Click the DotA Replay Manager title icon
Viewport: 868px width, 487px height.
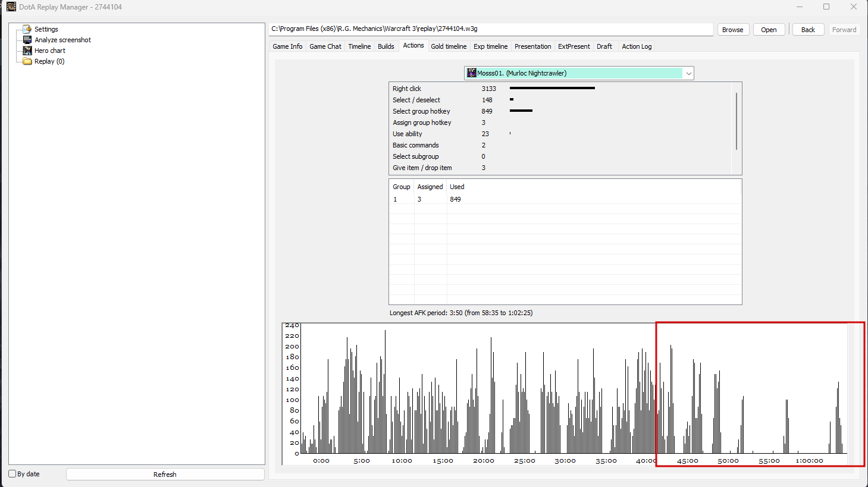(11, 7)
